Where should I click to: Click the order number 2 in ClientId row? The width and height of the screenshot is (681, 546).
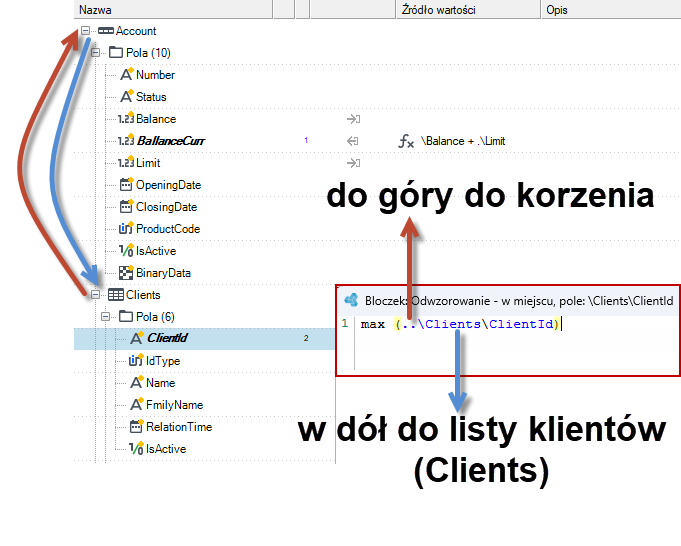pos(306,338)
